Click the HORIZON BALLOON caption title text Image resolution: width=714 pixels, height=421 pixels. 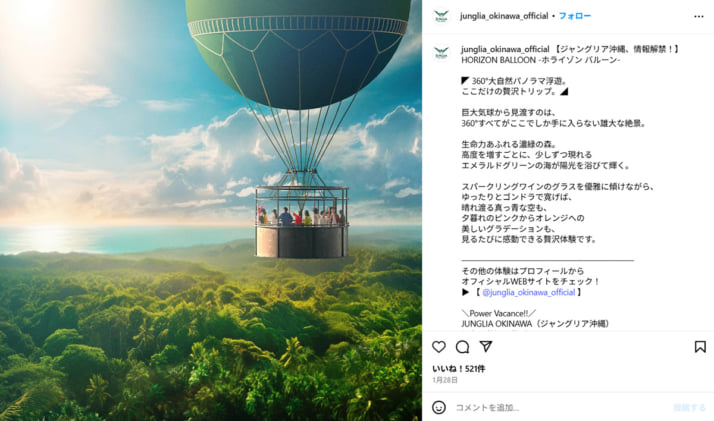(x=540, y=60)
